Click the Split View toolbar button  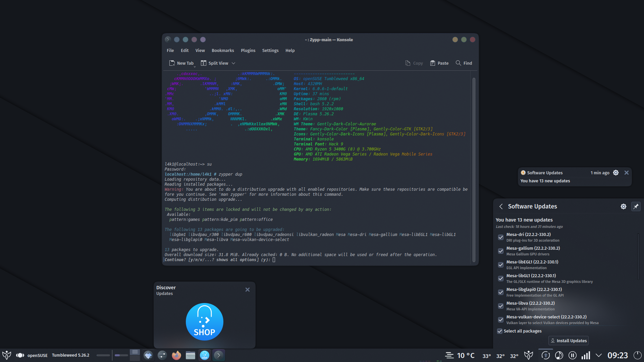click(215, 63)
